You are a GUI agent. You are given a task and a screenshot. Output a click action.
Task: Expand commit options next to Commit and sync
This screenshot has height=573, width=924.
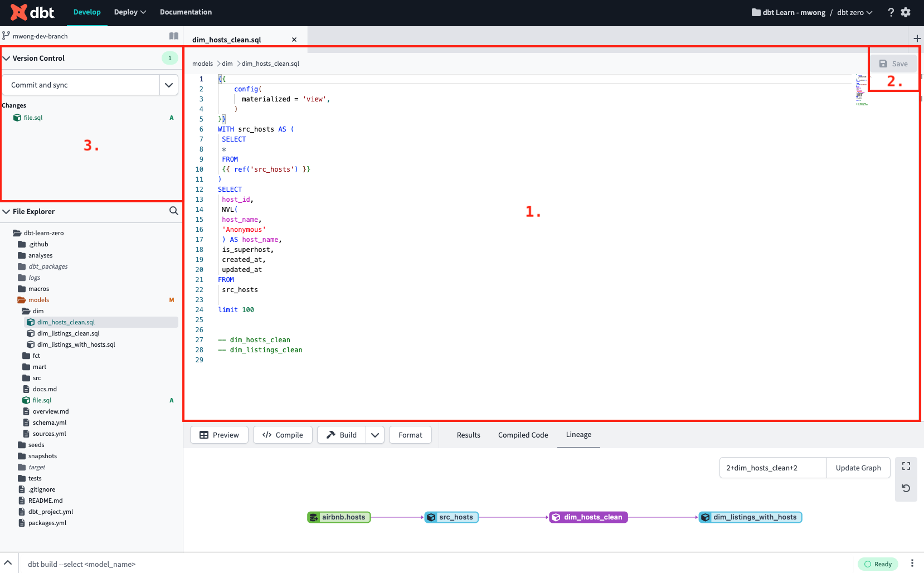point(169,84)
